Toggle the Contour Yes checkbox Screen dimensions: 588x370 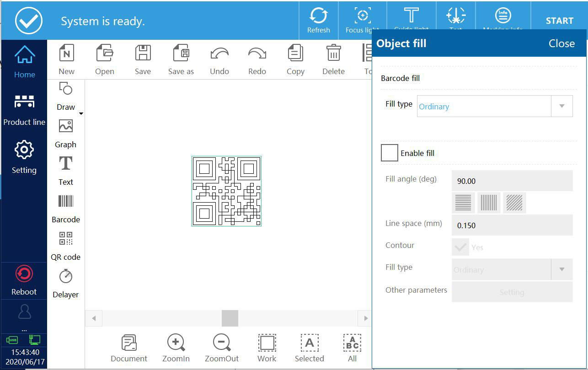(460, 247)
